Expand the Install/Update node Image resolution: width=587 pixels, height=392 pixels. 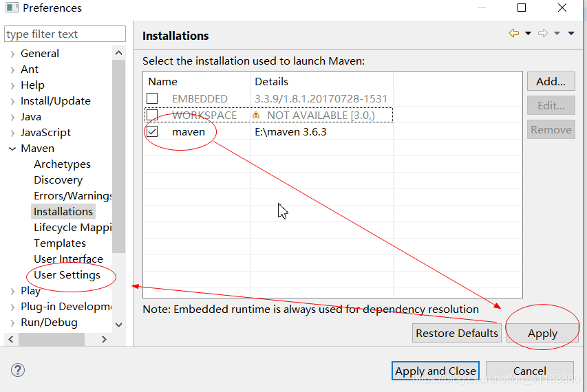pos(12,101)
